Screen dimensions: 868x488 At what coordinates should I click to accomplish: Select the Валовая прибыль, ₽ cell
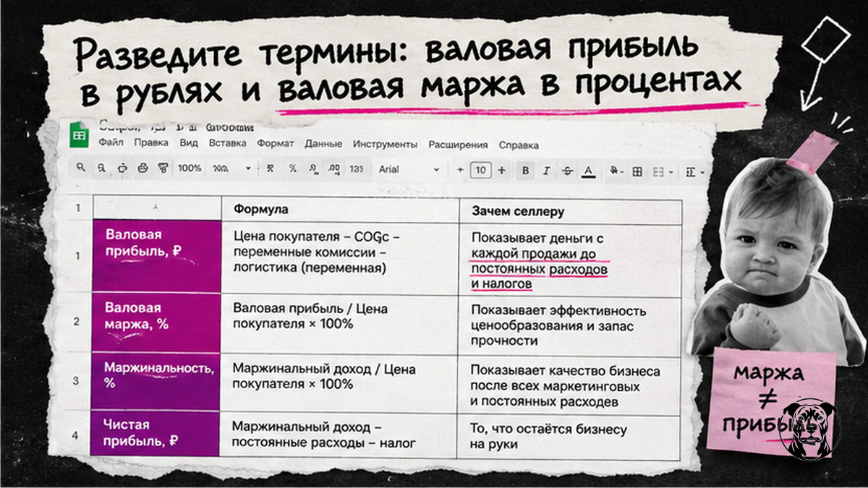click(156, 256)
